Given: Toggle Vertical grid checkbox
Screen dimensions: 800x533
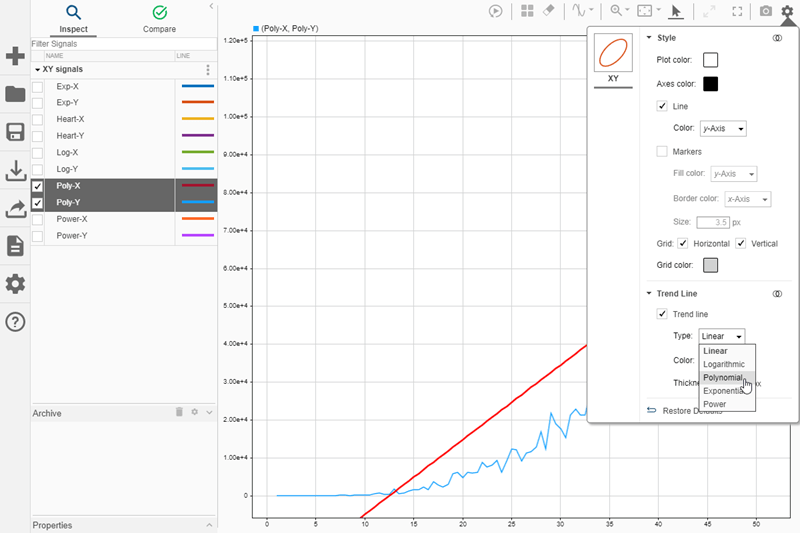Looking at the screenshot, I should [741, 243].
